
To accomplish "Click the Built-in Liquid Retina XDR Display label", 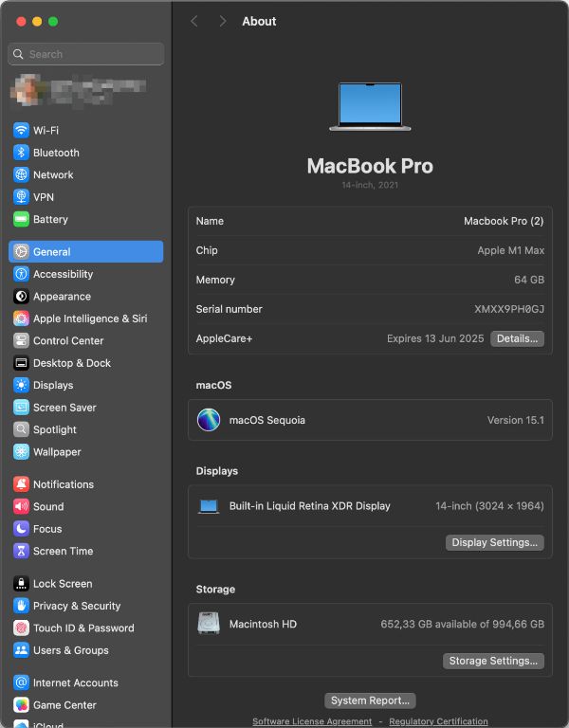I will click(x=310, y=506).
